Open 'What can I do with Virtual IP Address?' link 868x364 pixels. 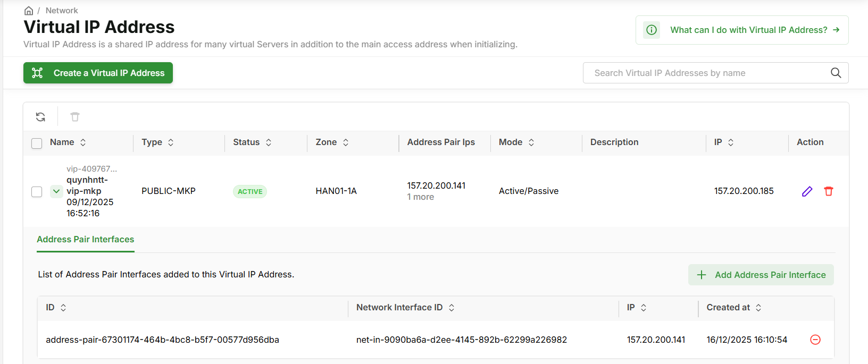coord(754,30)
